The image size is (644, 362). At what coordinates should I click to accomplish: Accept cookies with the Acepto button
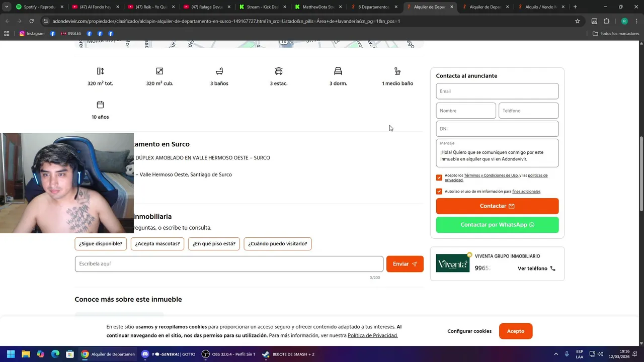[516, 331]
